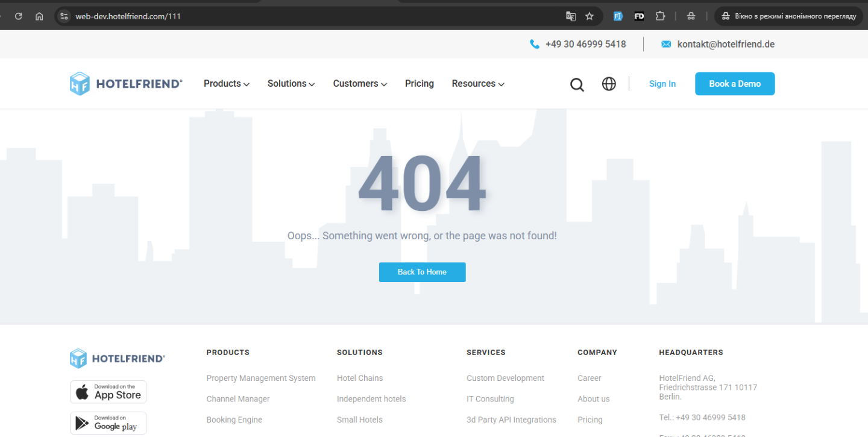Expand the Customers dropdown menu
Image resolution: width=868 pixels, height=437 pixels.
click(x=360, y=84)
